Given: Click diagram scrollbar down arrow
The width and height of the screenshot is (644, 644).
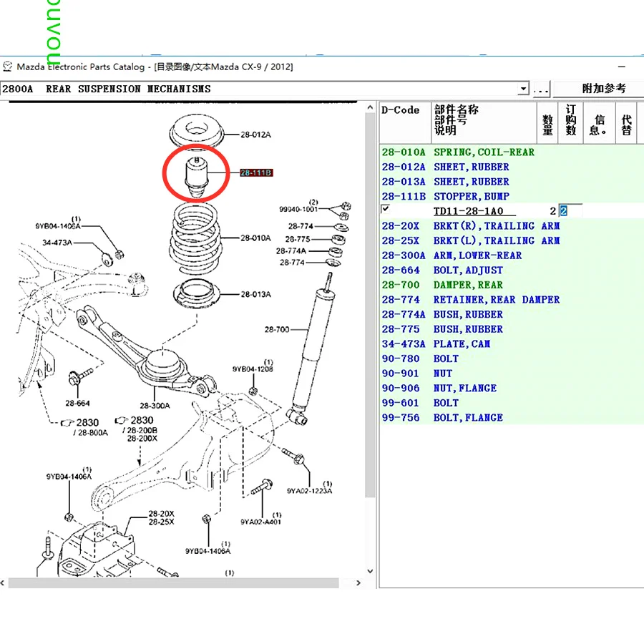Looking at the screenshot, I should 370,571.
